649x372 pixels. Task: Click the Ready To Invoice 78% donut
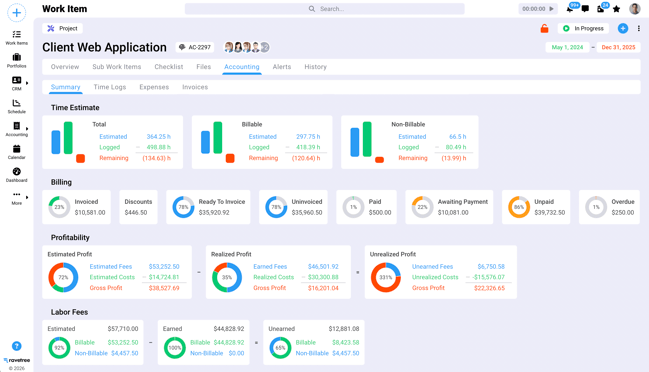183,207
